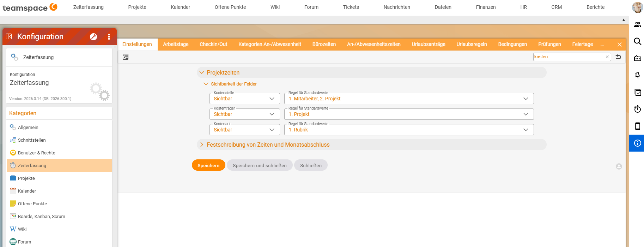644x247 pixels.
Task: Open the contacts people icon in right sidebar
Action: pos(638,24)
